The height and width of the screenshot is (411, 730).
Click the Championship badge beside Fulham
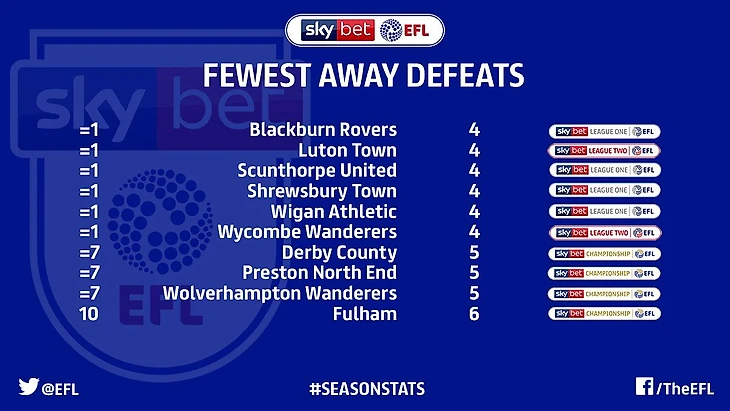604,314
